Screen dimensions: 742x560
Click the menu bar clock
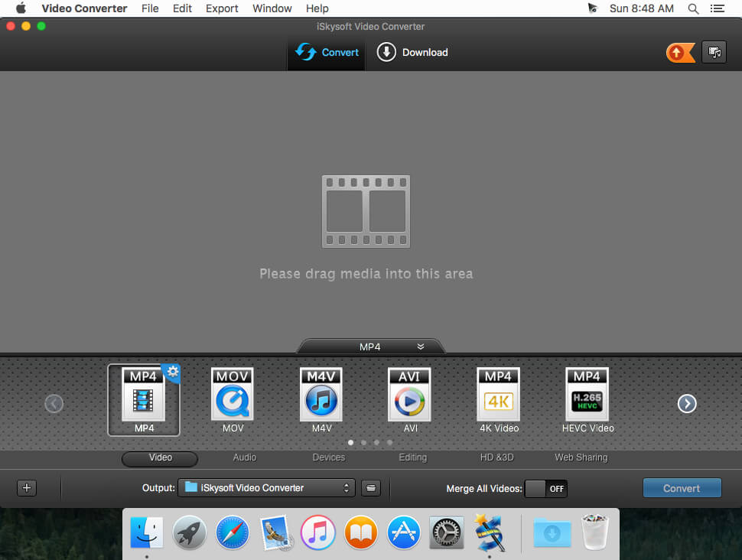[x=641, y=8]
